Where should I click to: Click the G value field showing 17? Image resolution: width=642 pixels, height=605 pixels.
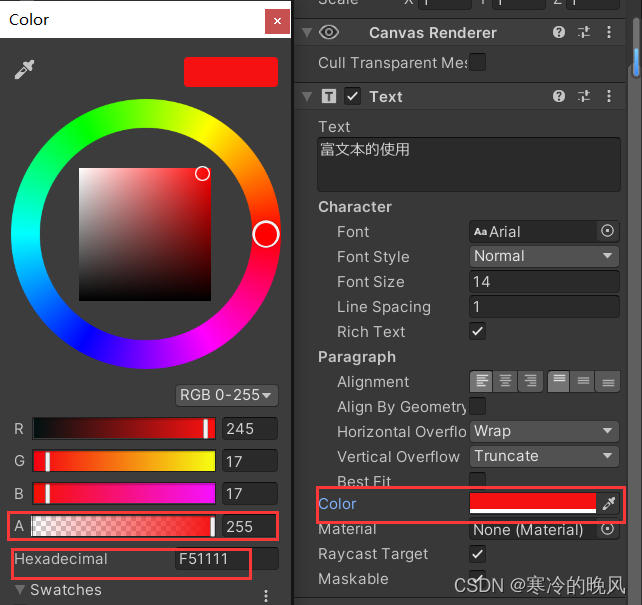click(250, 461)
